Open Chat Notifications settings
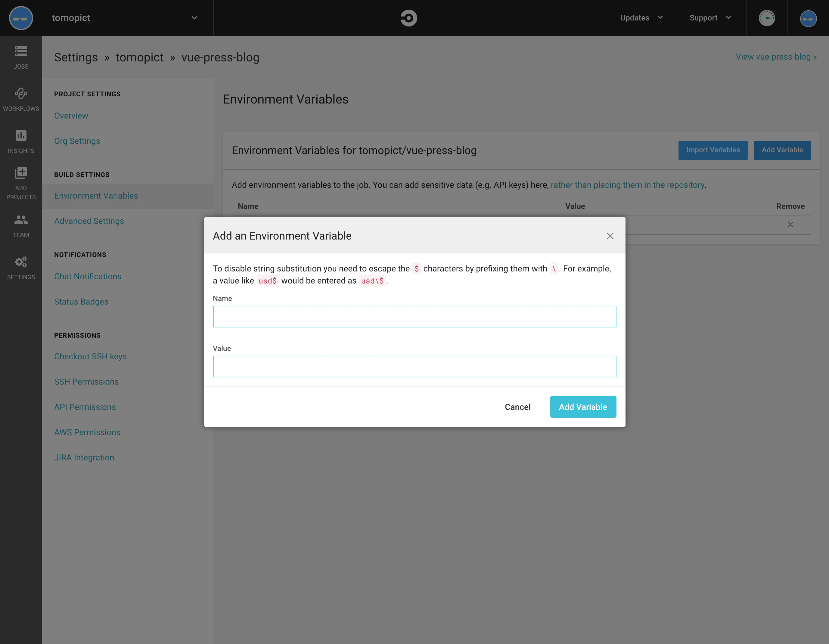The height and width of the screenshot is (644, 829). (x=88, y=276)
